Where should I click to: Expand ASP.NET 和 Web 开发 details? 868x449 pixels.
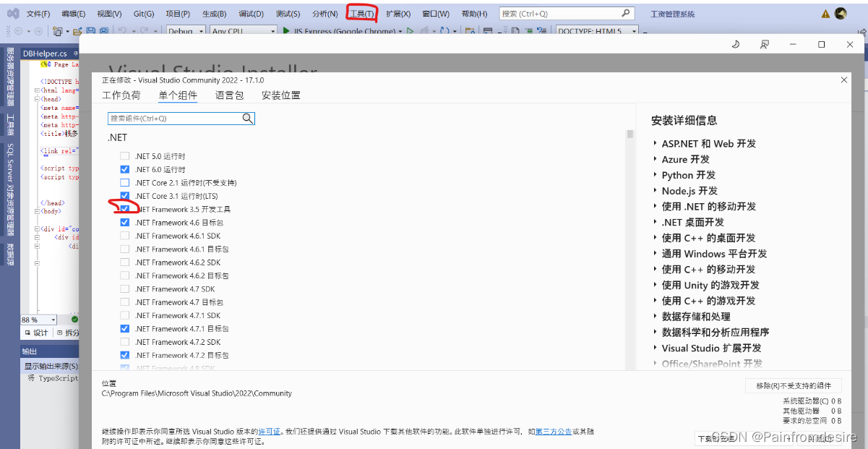pos(655,144)
